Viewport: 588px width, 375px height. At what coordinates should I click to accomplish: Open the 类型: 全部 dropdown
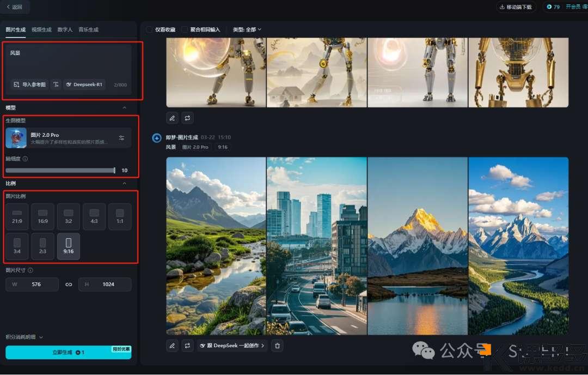[247, 29]
